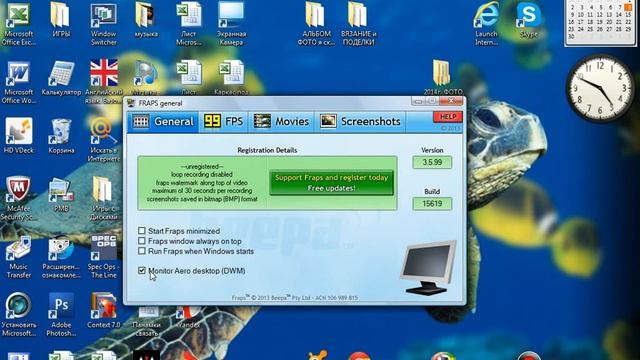
Task: Open the PMB shortcut icon
Action: click(x=61, y=195)
